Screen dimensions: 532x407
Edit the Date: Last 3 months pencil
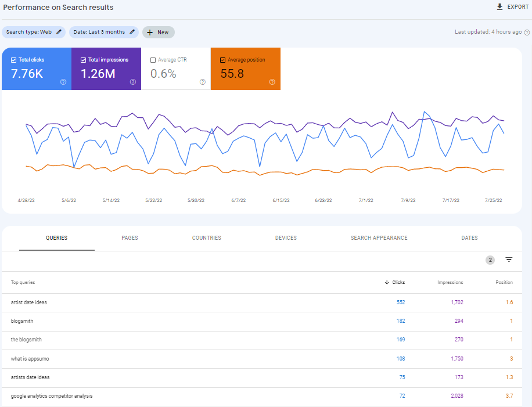coord(132,32)
